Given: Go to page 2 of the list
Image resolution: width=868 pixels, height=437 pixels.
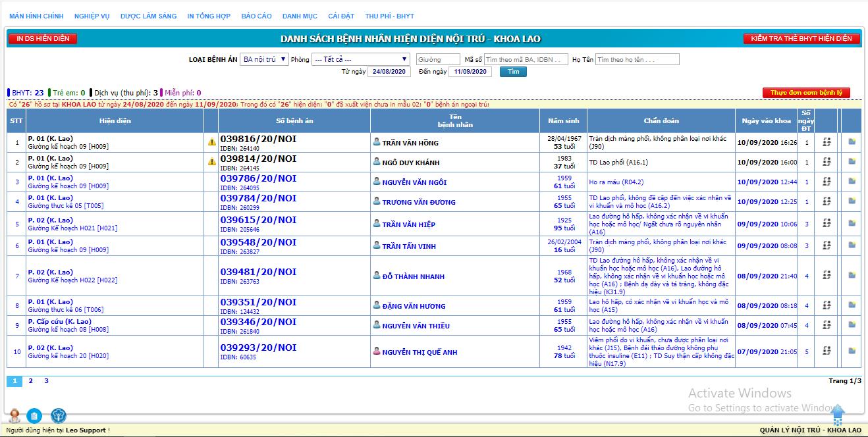Looking at the screenshot, I should (x=30, y=381).
